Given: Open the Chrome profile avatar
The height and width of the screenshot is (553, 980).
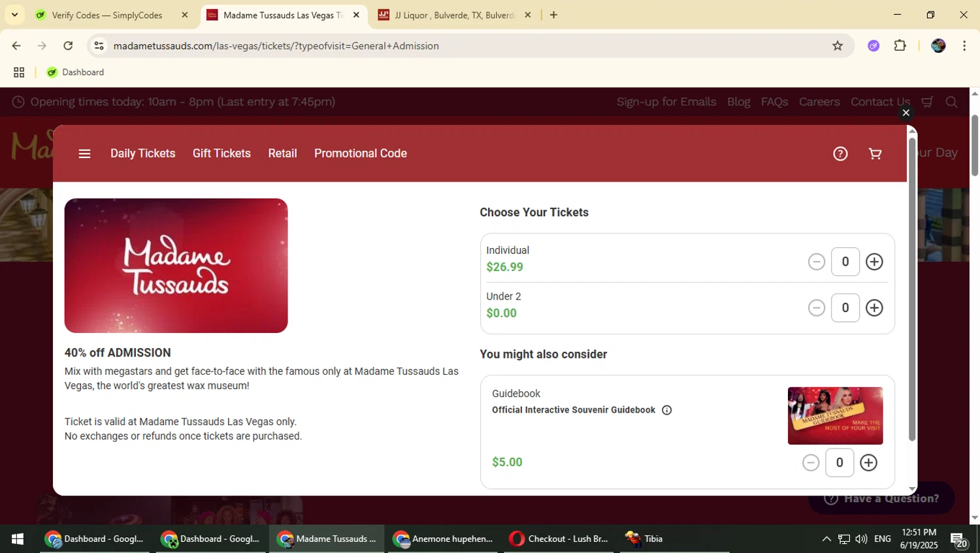Looking at the screenshot, I should click(x=938, y=46).
